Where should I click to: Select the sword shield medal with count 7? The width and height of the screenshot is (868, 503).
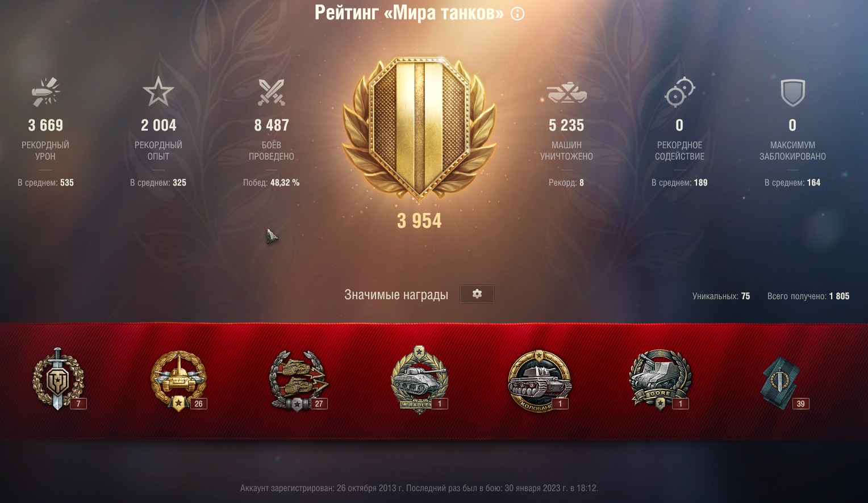[x=59, y=379]
